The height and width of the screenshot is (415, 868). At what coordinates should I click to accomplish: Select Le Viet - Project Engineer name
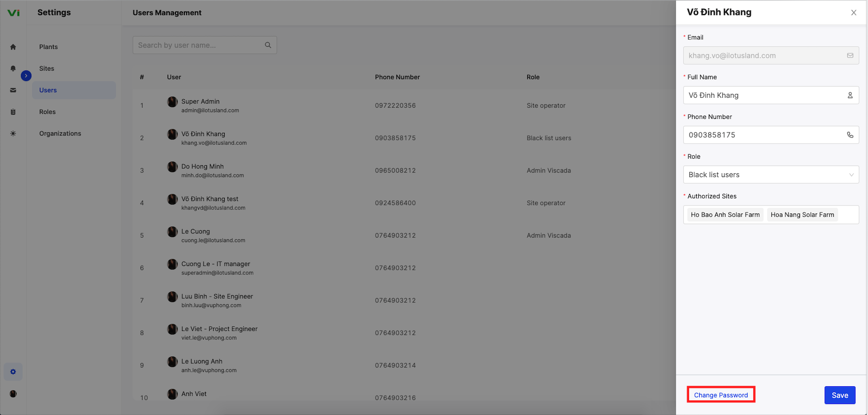point(219,329)
